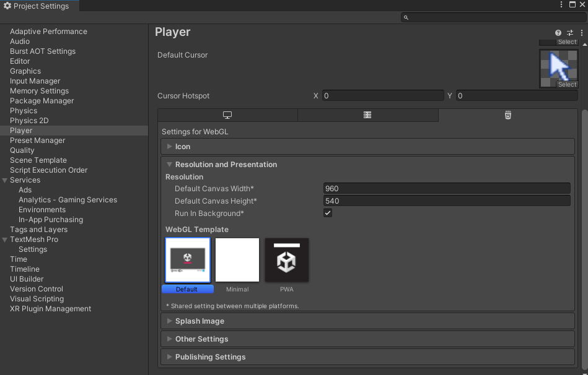Open Version Control settings
The image size is (588, 375).
point(37,289)
